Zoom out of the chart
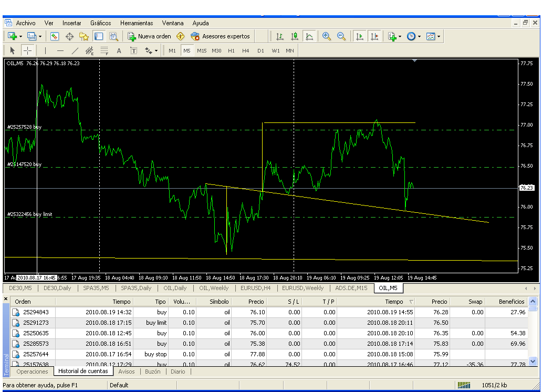 (x=341, y=36)
